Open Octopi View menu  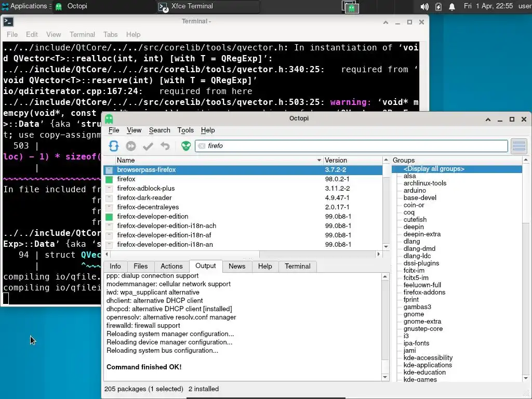click(x=134, y=130)
